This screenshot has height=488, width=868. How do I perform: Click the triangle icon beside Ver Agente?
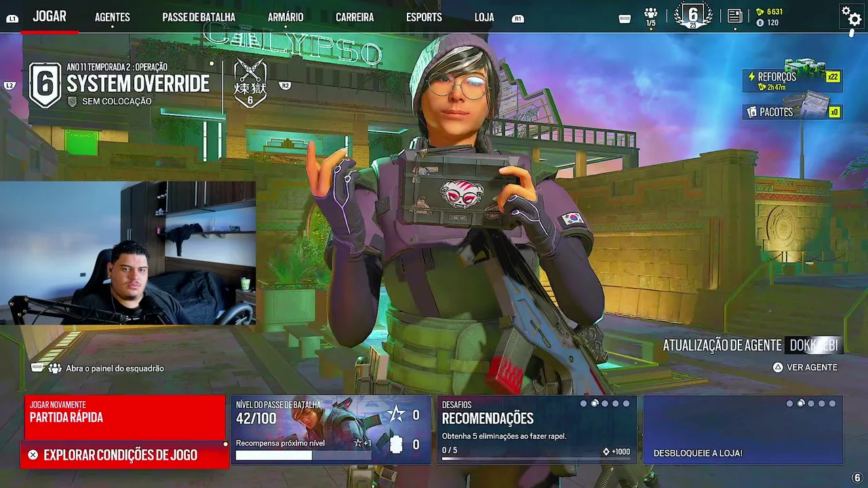(778, 367)
